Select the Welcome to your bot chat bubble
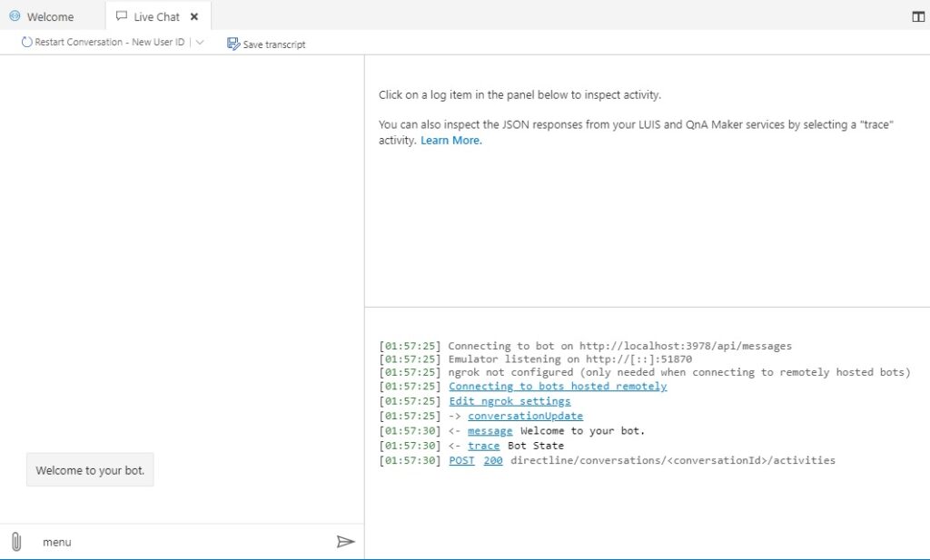This screenshot has height=560, width=930. pos(90,470)
